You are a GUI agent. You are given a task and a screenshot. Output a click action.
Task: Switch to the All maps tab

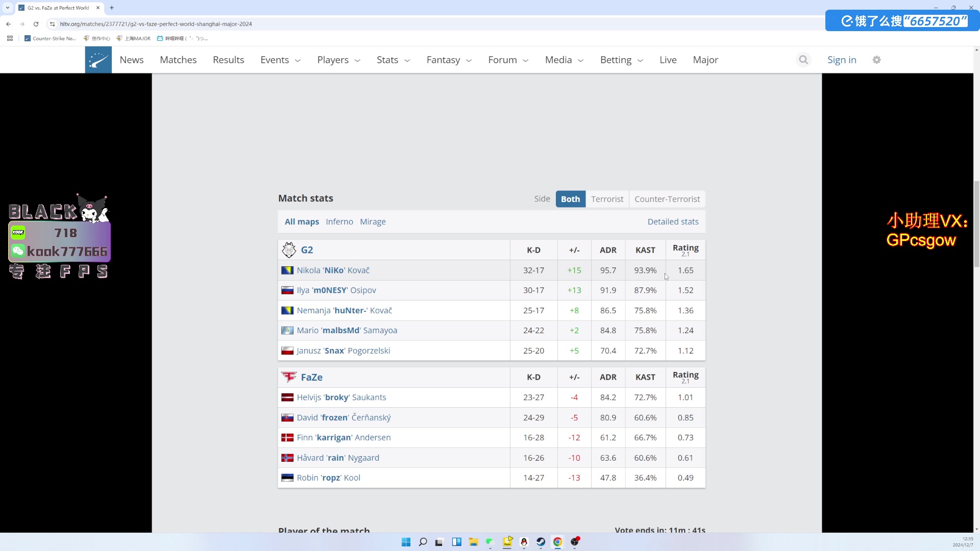click(302, 221)
